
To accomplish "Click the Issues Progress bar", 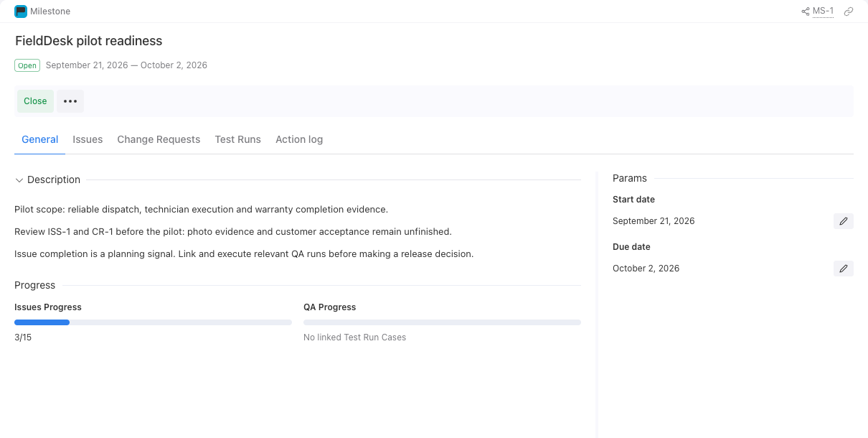I will (x=153, y=322).
